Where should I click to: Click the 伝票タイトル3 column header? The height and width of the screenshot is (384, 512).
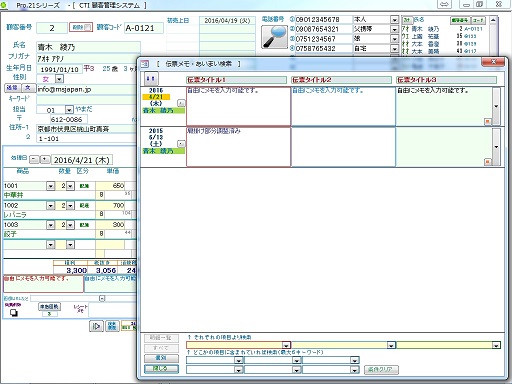coord(446,80)
